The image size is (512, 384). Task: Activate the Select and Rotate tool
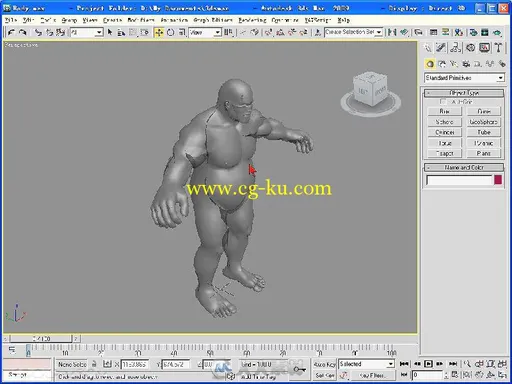[x=170, y=32]
